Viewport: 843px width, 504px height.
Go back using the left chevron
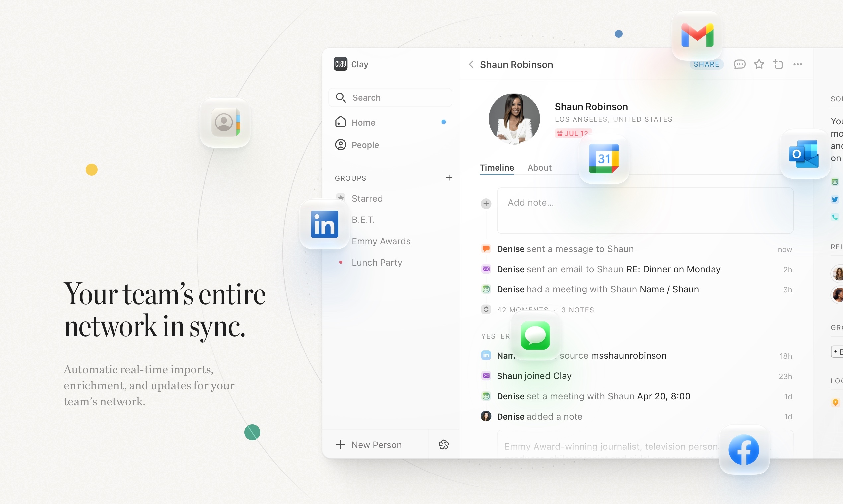[x=471, y=64]
